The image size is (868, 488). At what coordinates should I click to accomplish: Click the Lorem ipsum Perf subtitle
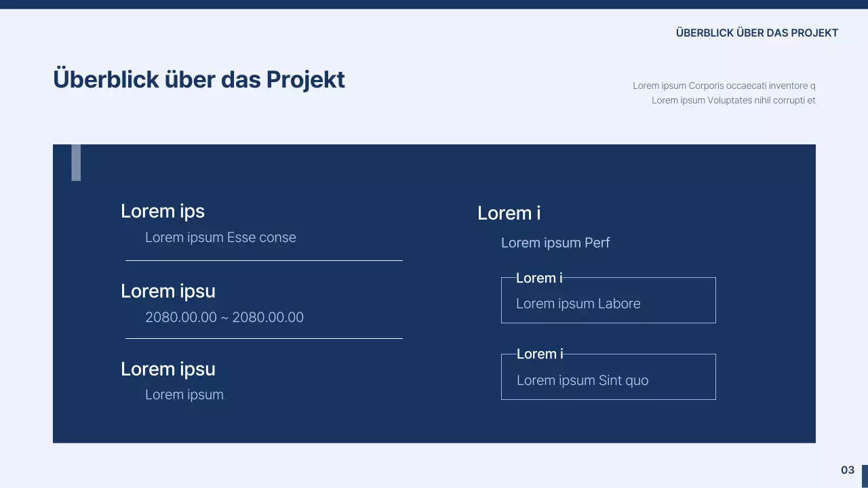coord(555,242)
